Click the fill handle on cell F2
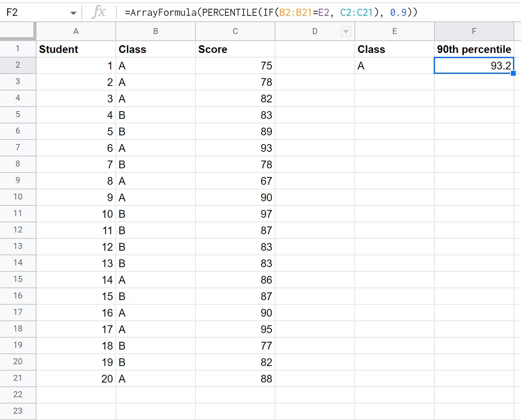This screenshot has width=521, height=420. pos(514,73)
